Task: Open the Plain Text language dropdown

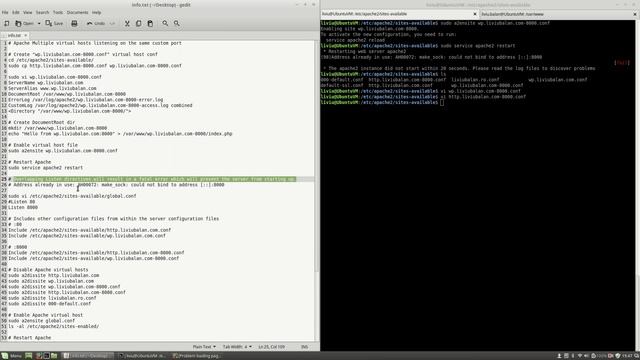Action: click(204, 347)
